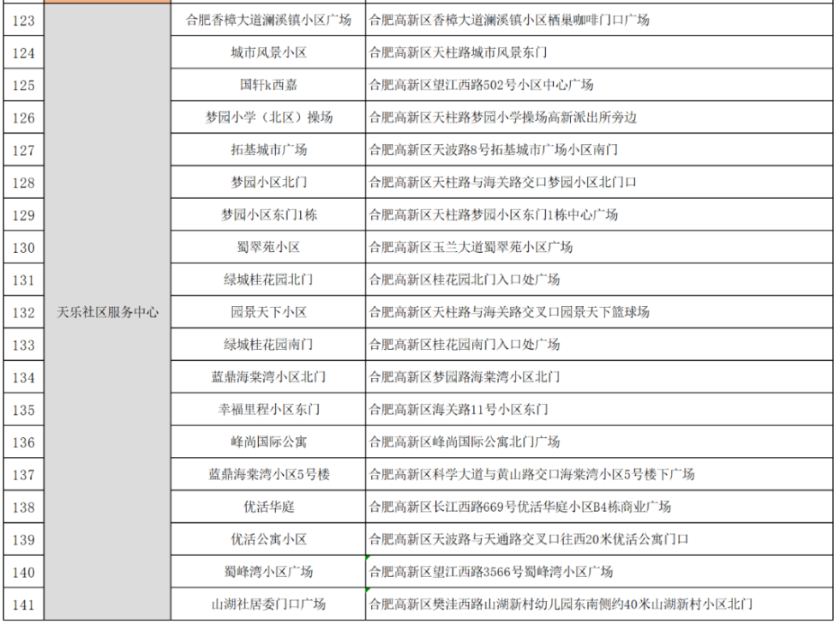
Task: Click row number 135 cell
Action: click(24, 410)
